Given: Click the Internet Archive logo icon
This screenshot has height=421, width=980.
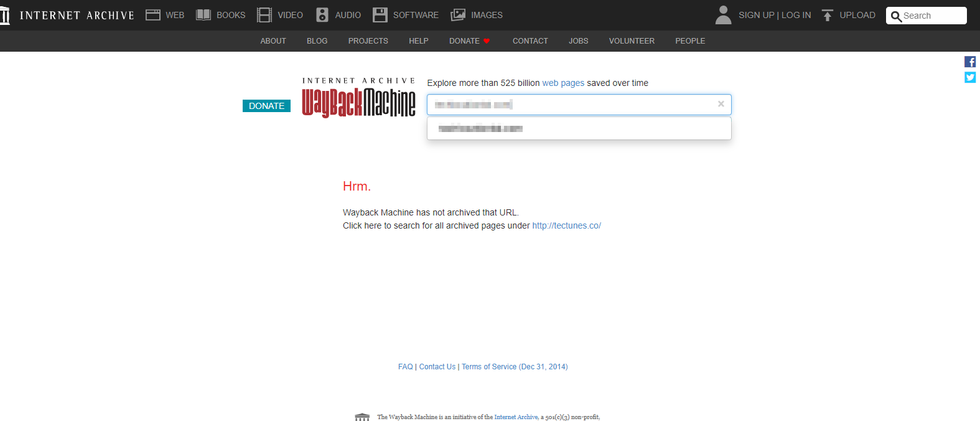Looking at the screenshot, I should point(5,15).
